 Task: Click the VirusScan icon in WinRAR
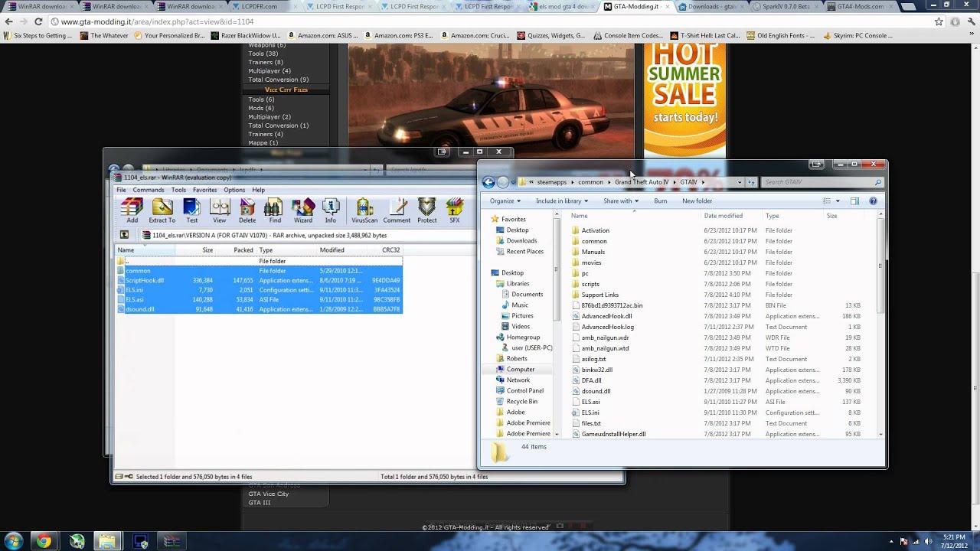click(364, 210)
